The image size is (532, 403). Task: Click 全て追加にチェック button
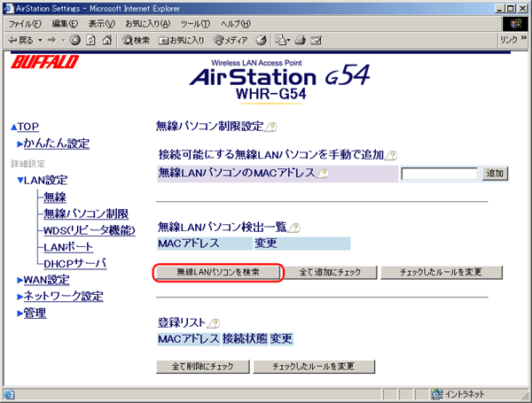point(330,272)
